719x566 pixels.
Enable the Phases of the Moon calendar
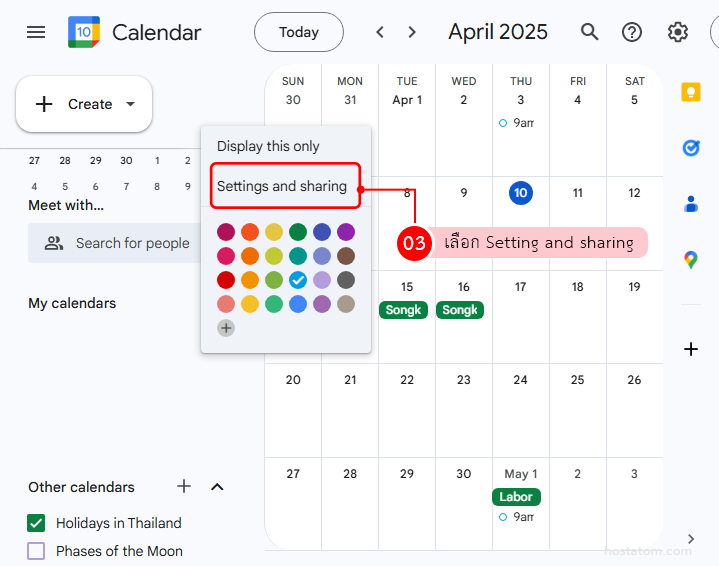[x=36, y=551]
